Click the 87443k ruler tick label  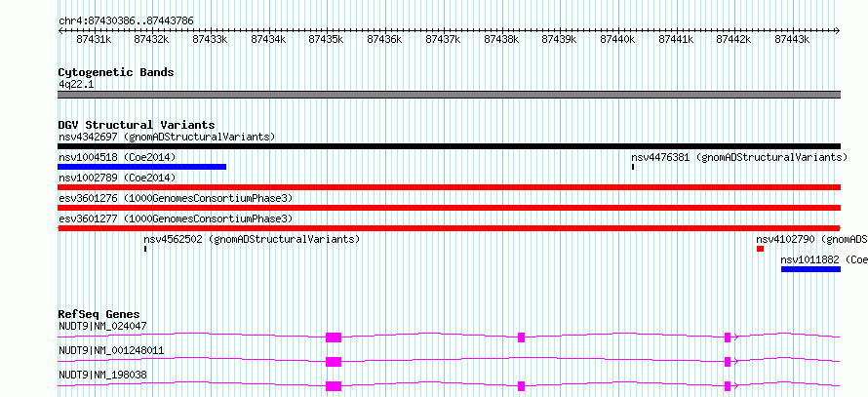click(x=792, y=39)
